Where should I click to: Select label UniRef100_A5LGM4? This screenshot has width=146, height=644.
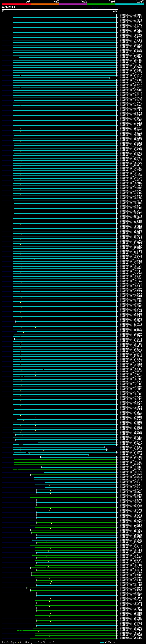131,610
